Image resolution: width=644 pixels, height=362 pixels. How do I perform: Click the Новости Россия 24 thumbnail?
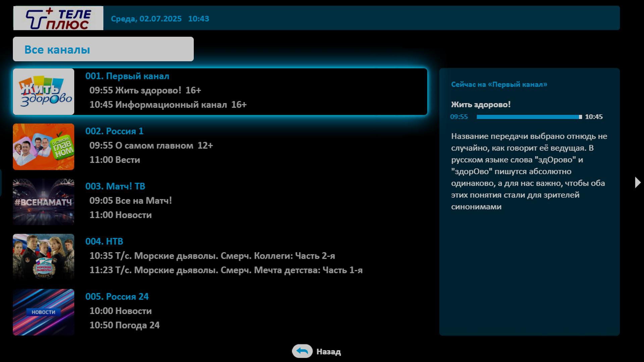tap(44, 312)
